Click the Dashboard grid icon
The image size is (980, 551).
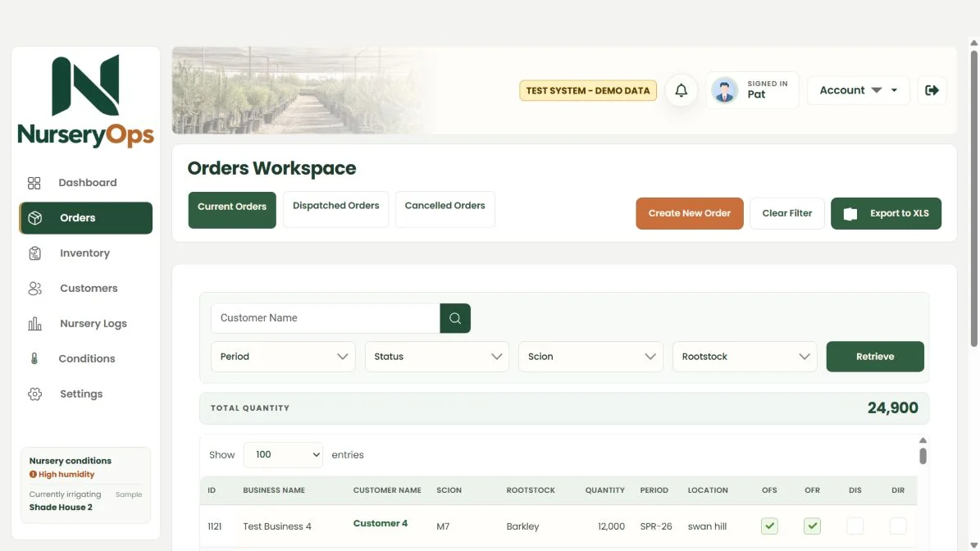[34, 183]
